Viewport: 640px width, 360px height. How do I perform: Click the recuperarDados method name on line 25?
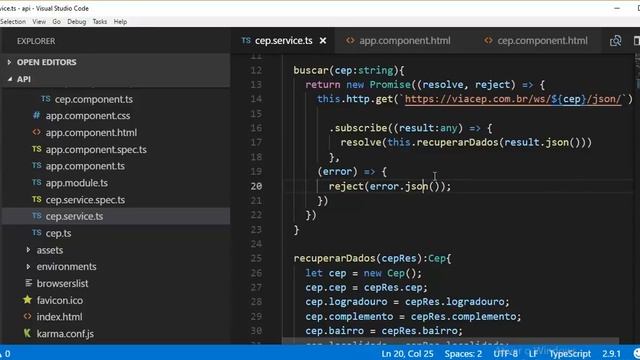[x=334, y=258]
